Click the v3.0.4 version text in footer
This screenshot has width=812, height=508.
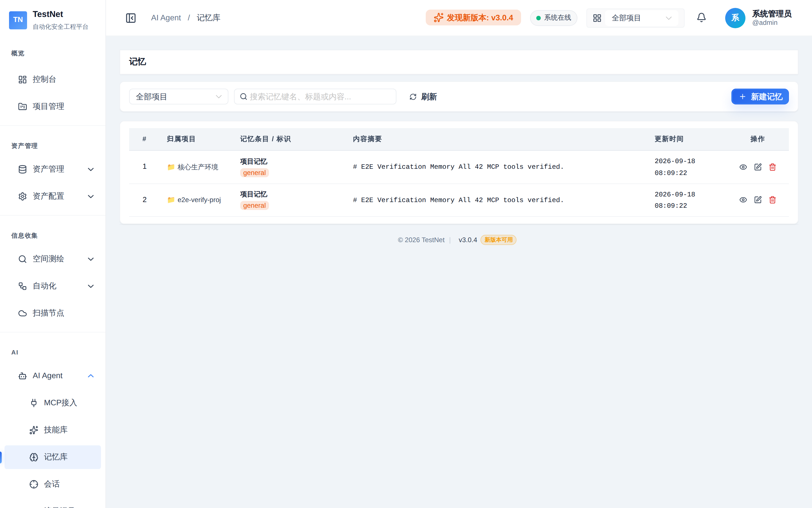[x=467, y=240]
